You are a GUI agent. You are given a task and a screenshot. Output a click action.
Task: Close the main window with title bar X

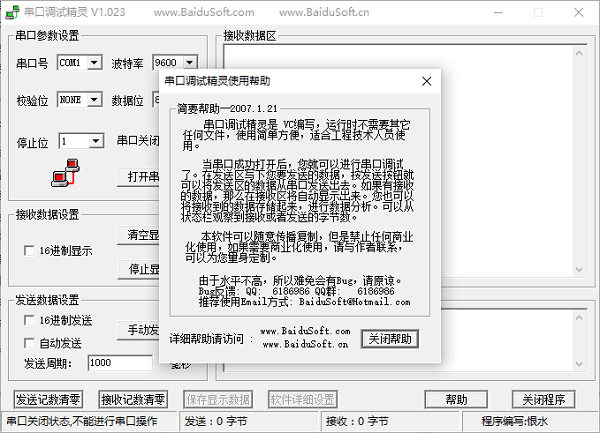point(578,12)
